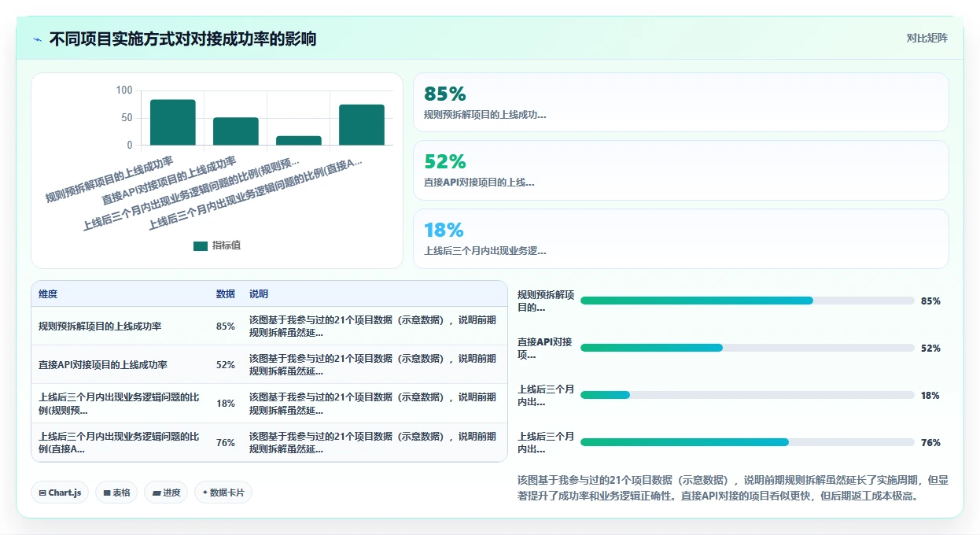Click the 85% value in table

click(x=226, y=326)
